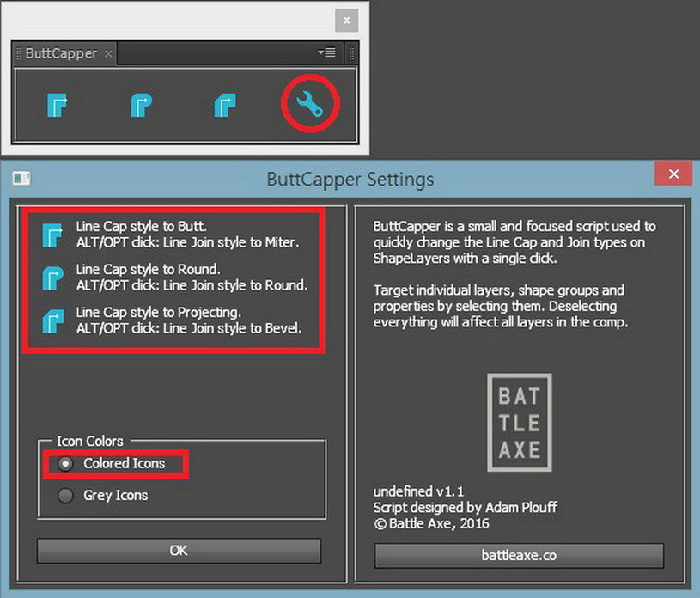The image size is (700, 598).
Task: Click the 'Line Cap style to Round.' text
Action: (x=149, y=269)
